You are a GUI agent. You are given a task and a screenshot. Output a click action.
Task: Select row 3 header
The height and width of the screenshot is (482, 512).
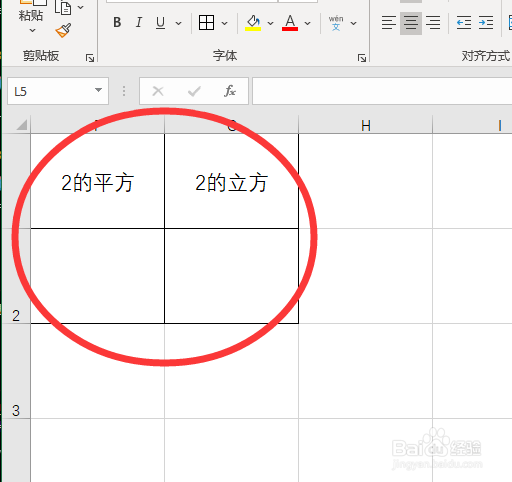click(16, 371)
